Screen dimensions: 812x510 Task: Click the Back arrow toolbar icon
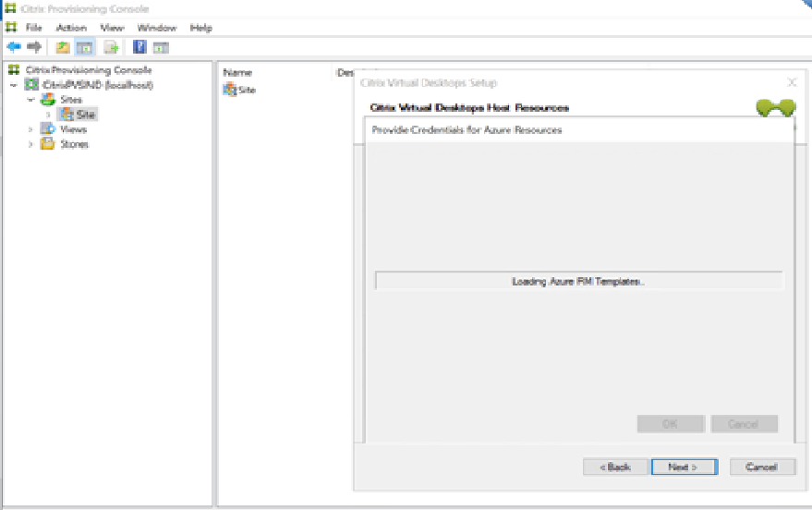click(x=14, y=47)
